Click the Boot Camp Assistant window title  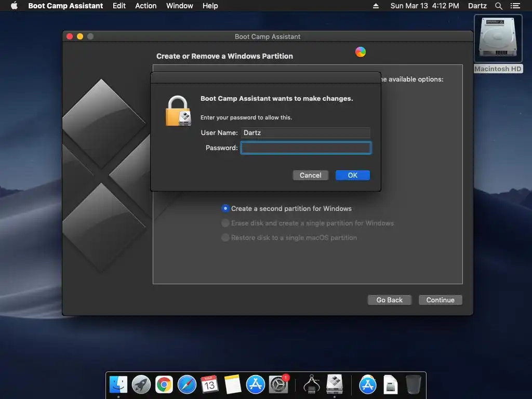click(268, 37)
